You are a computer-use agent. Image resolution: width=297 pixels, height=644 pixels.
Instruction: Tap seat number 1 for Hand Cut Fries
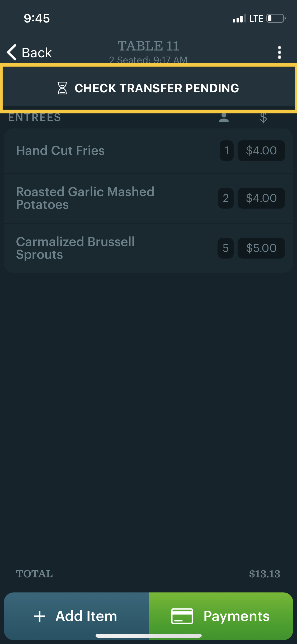pos(227,151)
